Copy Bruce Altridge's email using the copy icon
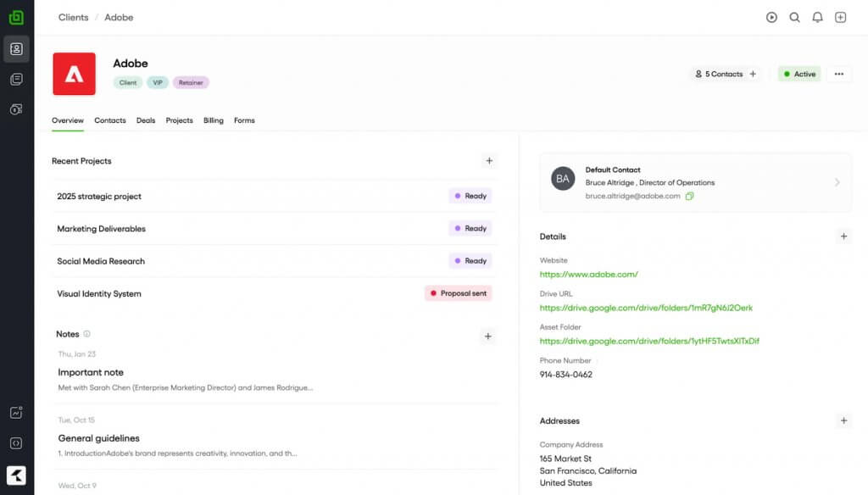 pyautogui.click(x=689, y=196)
